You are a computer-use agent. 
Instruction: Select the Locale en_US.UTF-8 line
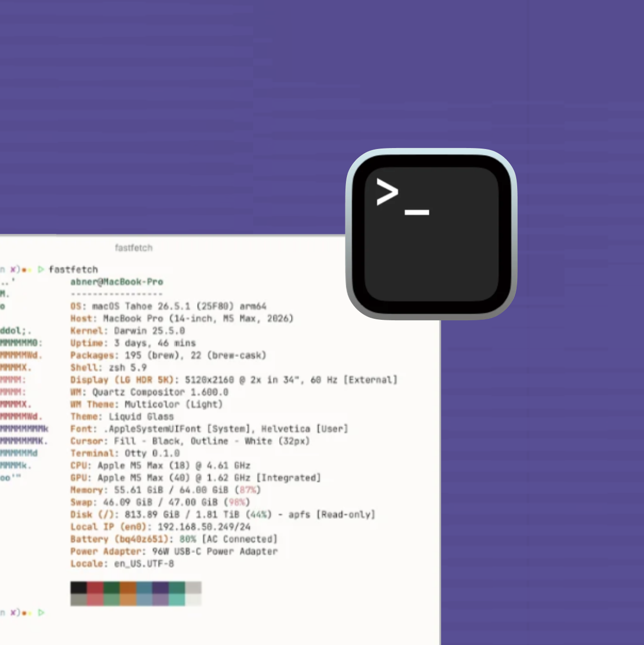click(122, 564)
